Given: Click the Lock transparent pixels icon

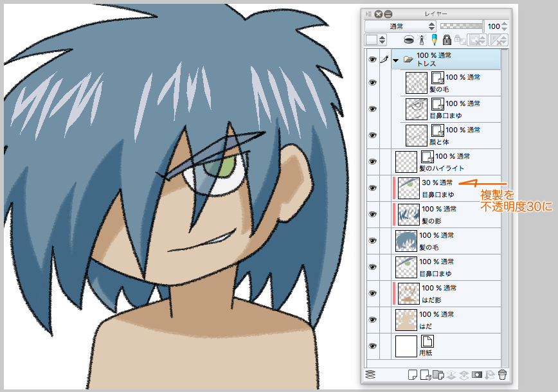Looking at the screenshot, I should (459, 39).
